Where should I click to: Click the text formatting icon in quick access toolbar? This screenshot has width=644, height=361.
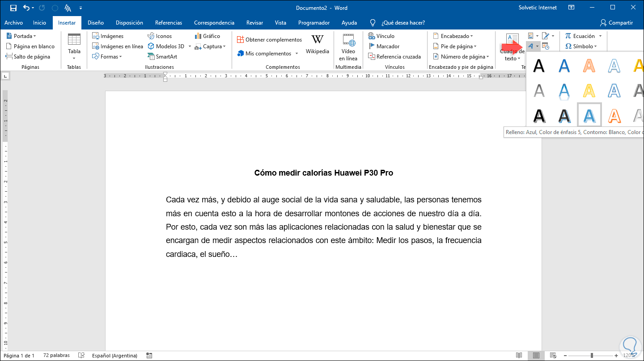68,8
